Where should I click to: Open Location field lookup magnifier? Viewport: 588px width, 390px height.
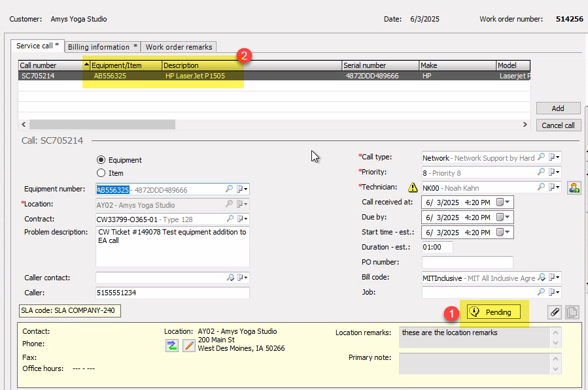(x=229, y=204)
